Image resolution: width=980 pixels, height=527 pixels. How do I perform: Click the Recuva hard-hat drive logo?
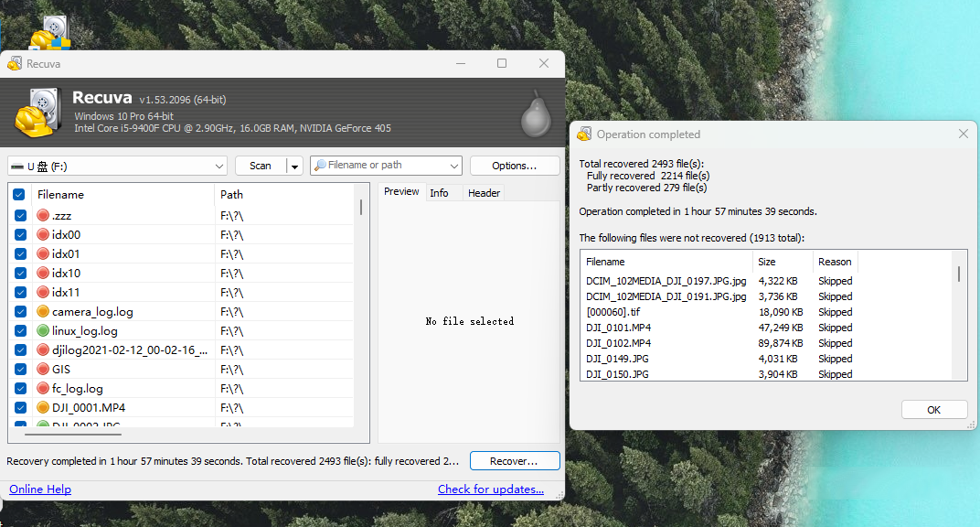(x=37, y=112)
